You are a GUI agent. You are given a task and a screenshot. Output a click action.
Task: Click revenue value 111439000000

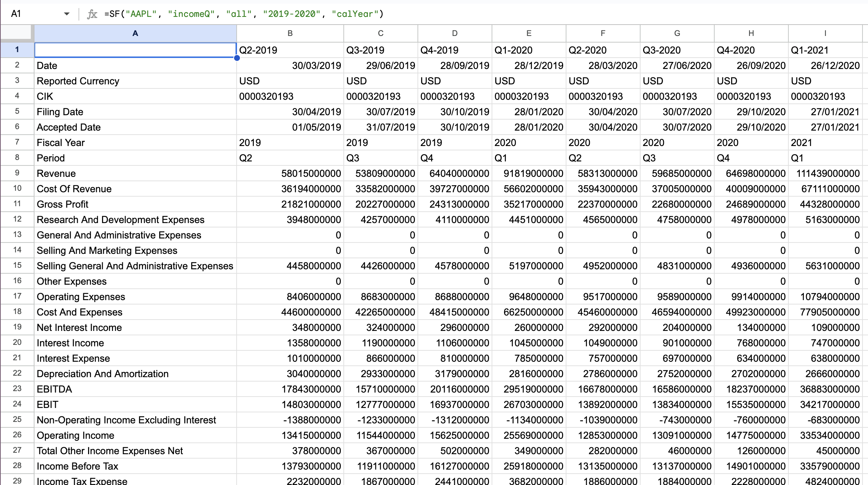point(825,173)
